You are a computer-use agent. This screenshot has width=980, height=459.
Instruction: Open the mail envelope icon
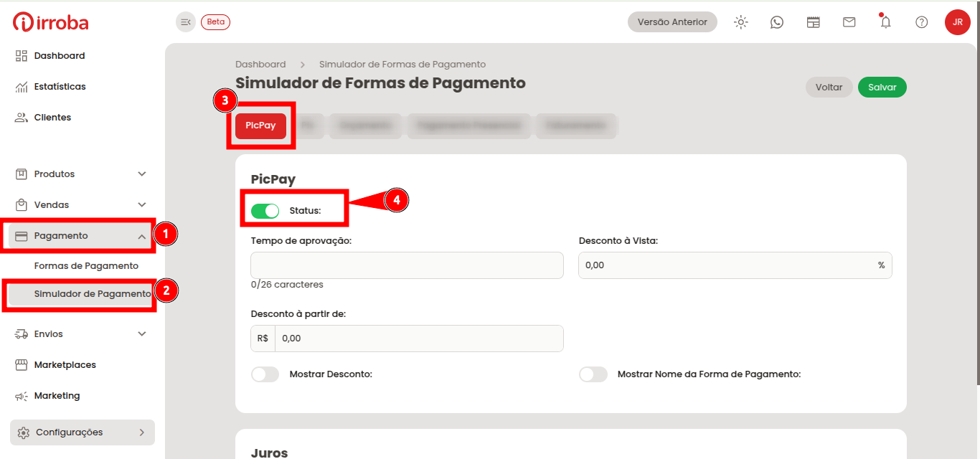click(x=849, y=22)
